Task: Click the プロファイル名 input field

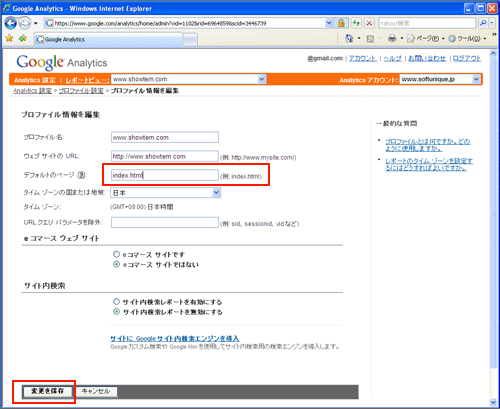Action: point(165,137)
